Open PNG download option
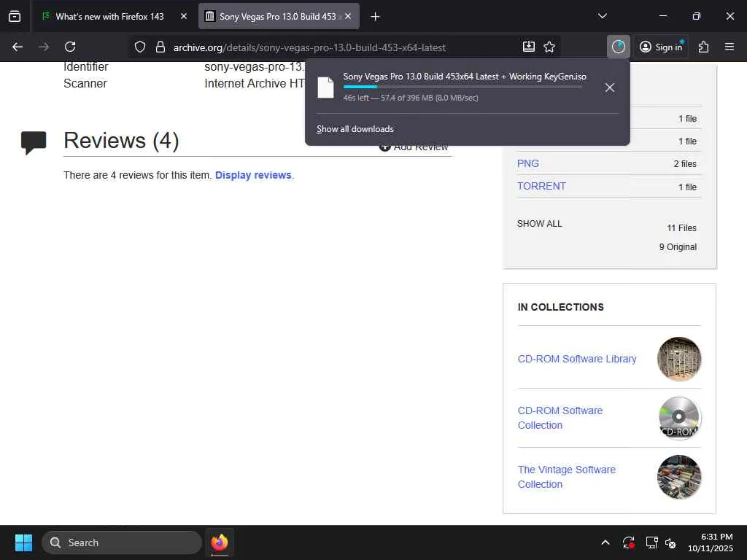747x560 pixels. 528,163
